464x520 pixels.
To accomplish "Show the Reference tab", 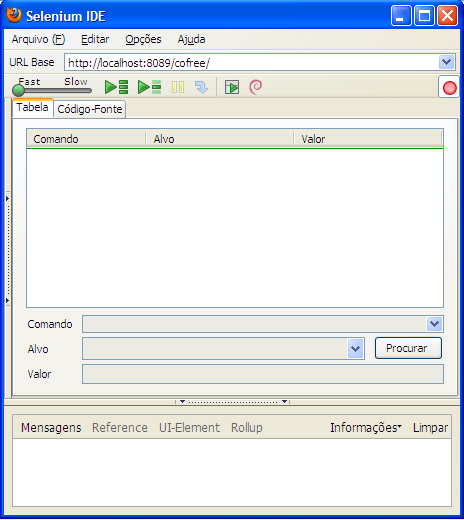I will (x=120, y=427).
